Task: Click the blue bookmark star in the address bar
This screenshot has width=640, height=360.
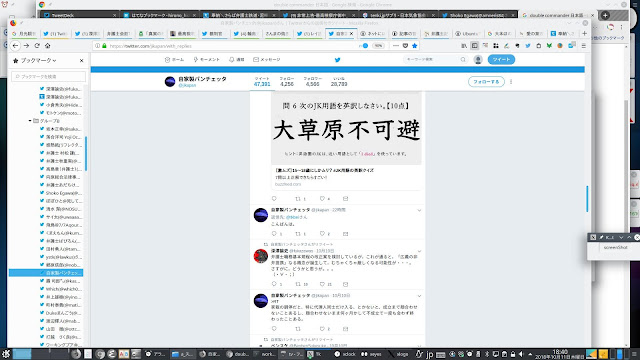Action: 415,46
